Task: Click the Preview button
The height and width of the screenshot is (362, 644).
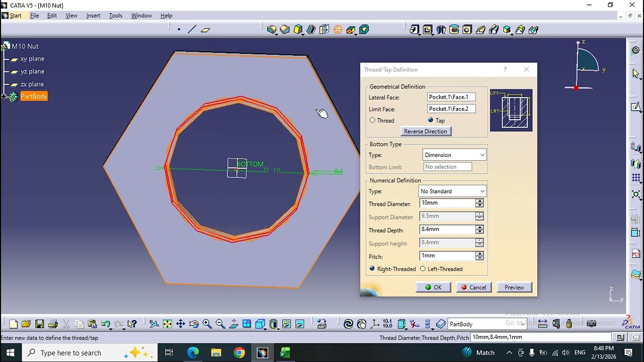Action: (514, 288)
